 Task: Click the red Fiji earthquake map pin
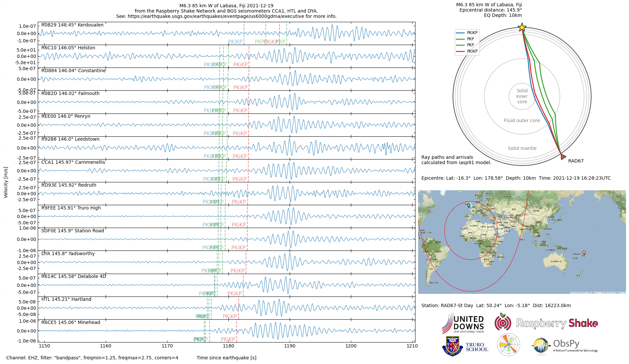point(584,253)
